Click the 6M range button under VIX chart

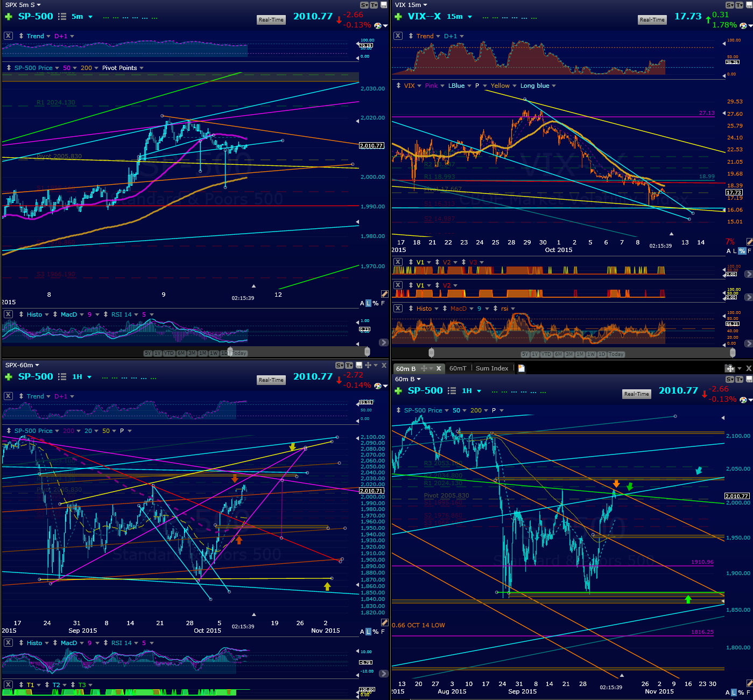pyautogui.click(x=558, y=354)
